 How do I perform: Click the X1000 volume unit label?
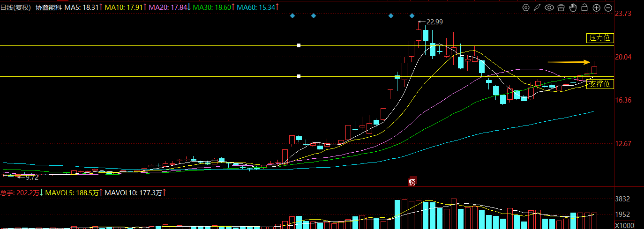pyautogui.click(x=624, y=225)
